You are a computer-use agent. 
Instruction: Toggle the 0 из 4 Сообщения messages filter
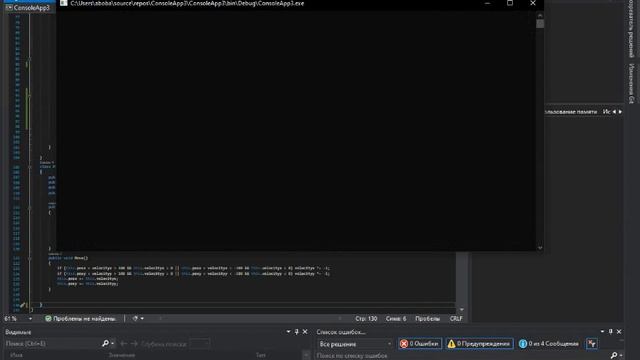[549, 344]
